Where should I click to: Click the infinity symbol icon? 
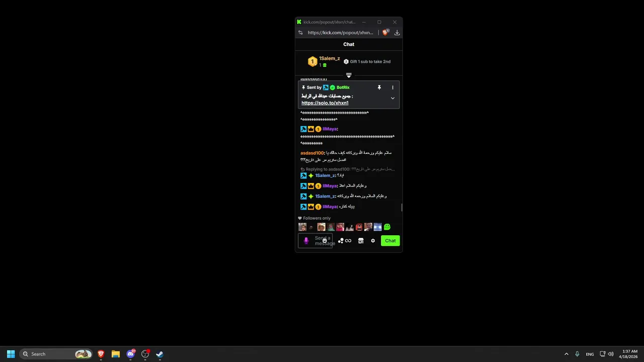tap(348, 241)
